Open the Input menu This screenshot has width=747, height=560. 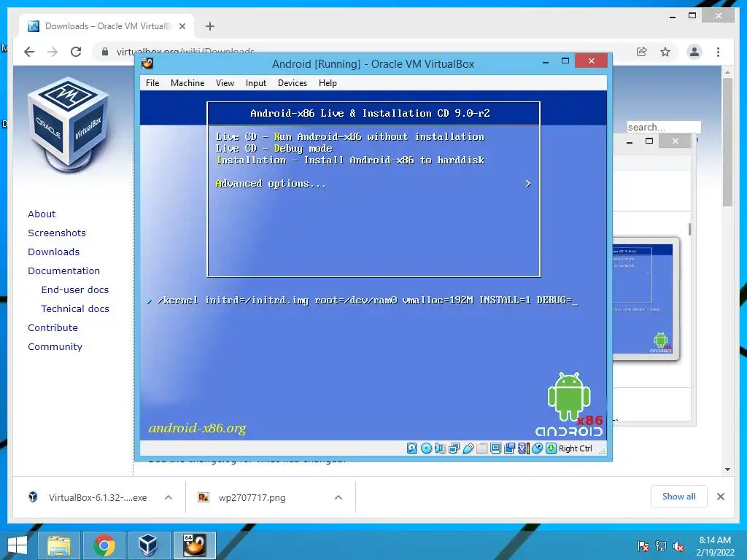tap(256, 83)
